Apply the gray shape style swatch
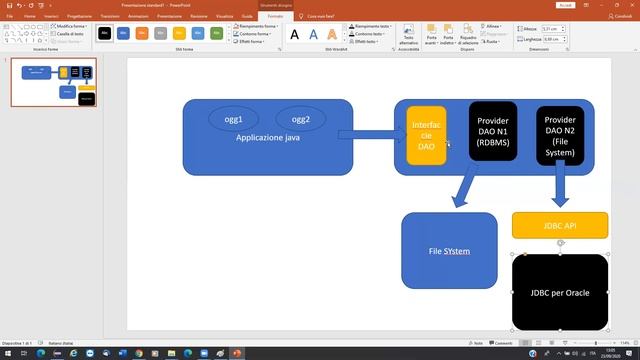Image resolution: width=640 pixels, height=360 pixels. 160,33
